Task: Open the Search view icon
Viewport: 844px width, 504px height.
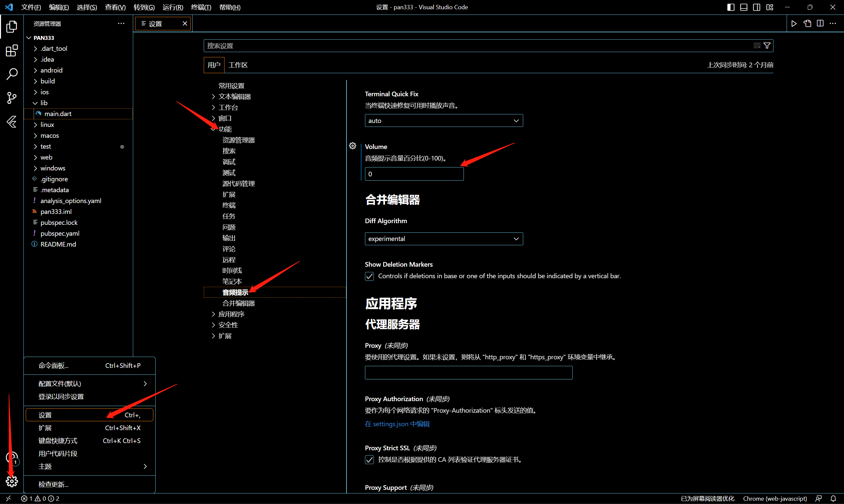Action: click(x=12, y=74)
